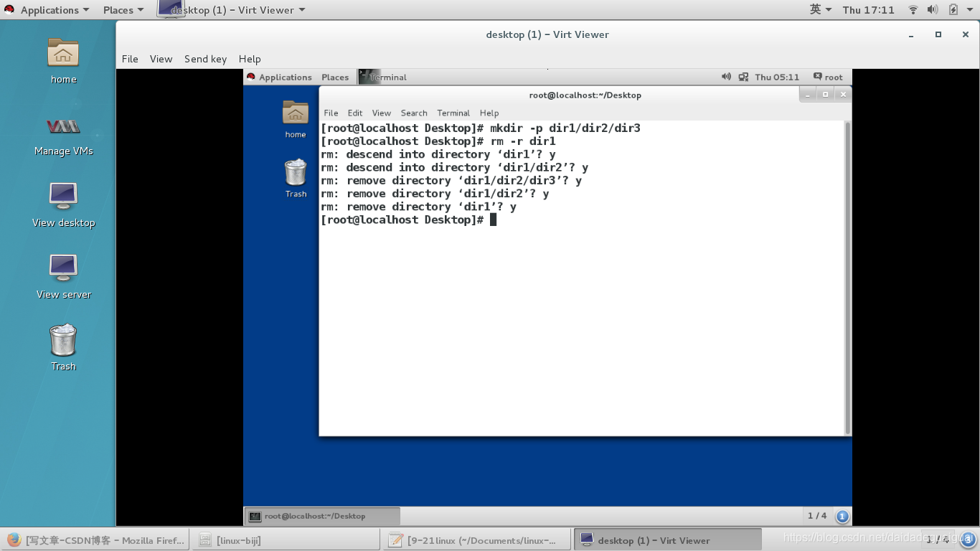
Task: Open terminal Search menu
Action: [x=414, y=113]
